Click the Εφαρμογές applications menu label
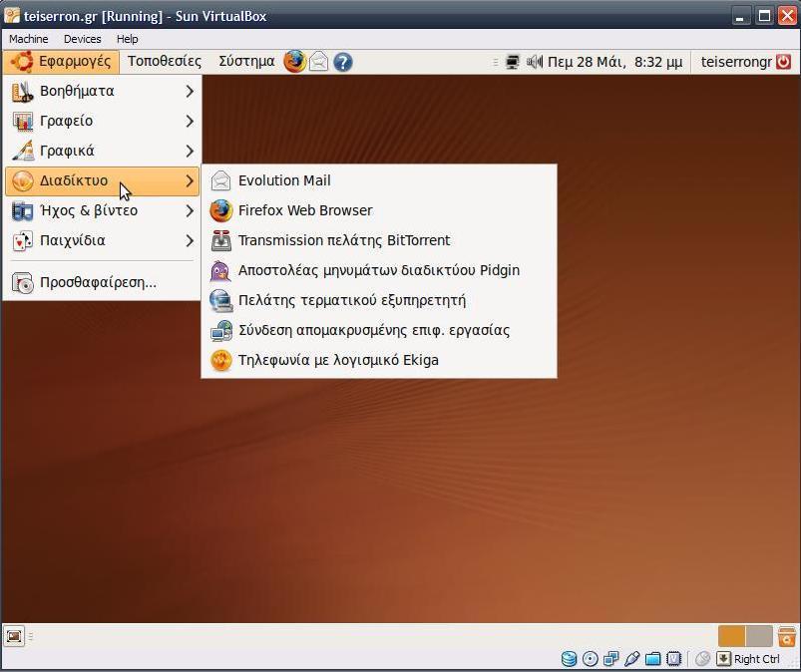This screenshot has width=801, height=672. 75,61
